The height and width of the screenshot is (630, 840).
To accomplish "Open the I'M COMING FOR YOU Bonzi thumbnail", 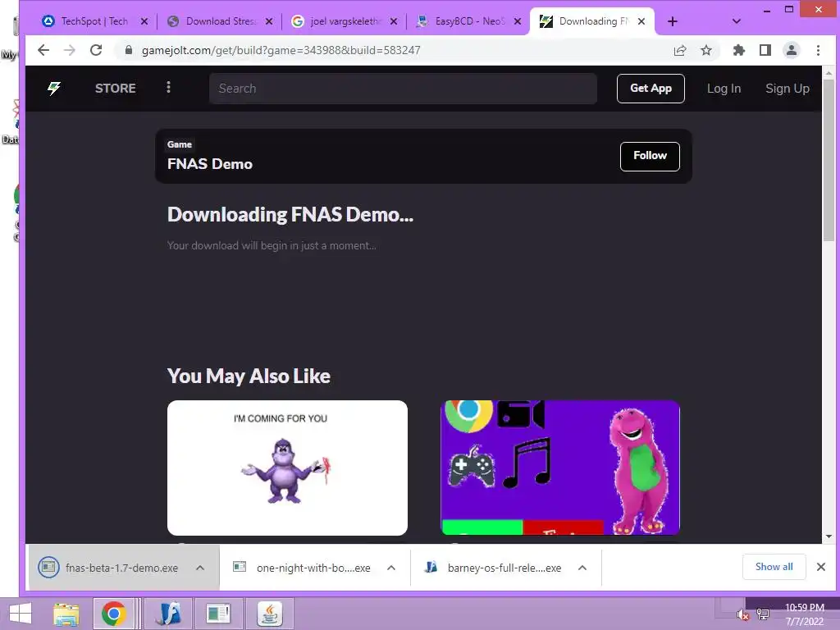I will pyautogui.click(x=287, y=468).
